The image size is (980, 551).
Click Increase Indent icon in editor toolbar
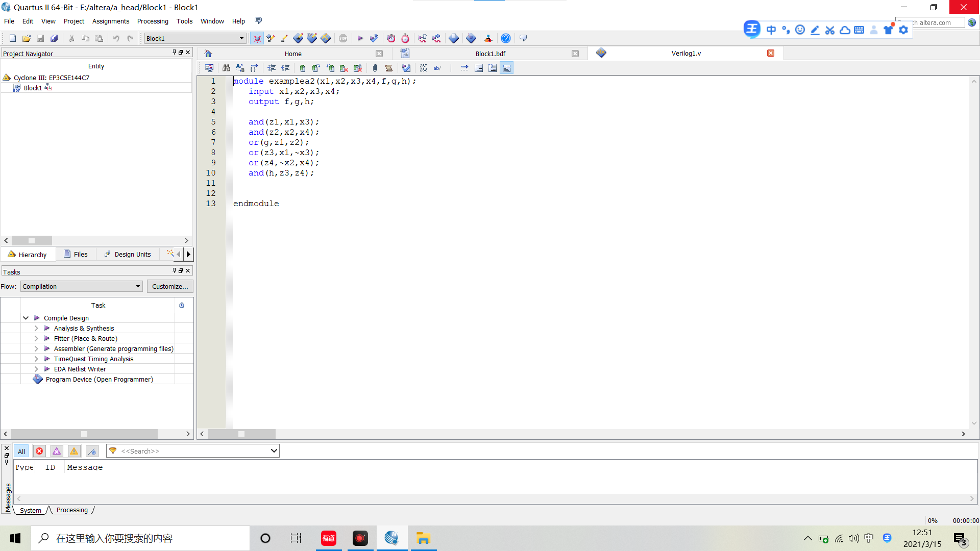pos(272,68)
